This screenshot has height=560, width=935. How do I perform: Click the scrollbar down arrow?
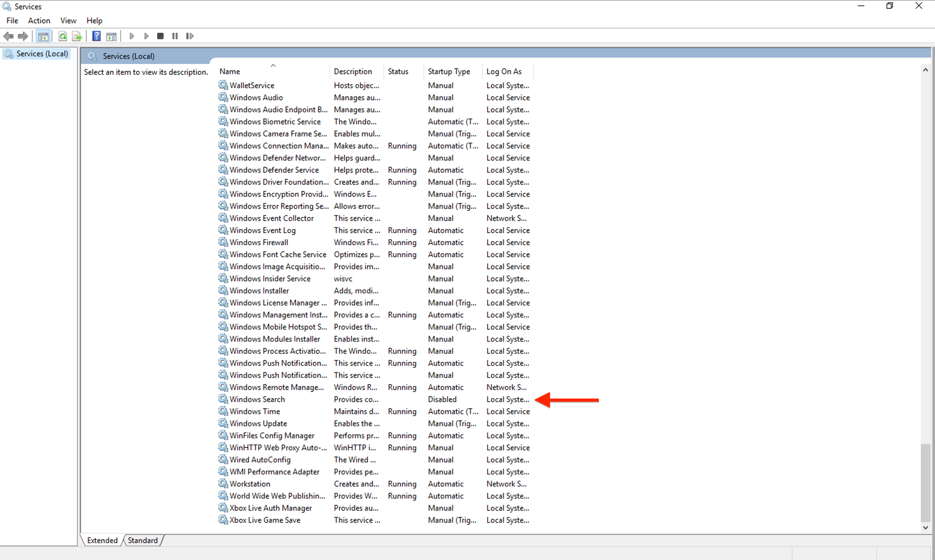click(925, 528)
